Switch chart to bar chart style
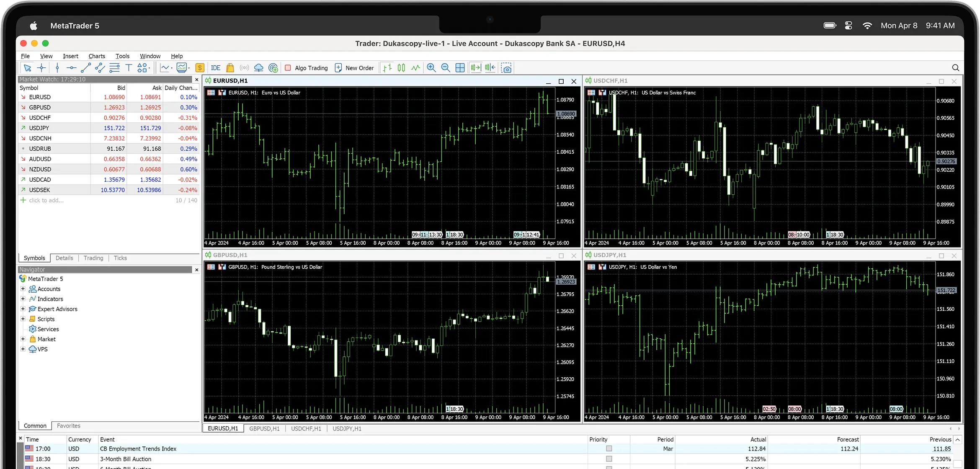 [x=387, y=68]
